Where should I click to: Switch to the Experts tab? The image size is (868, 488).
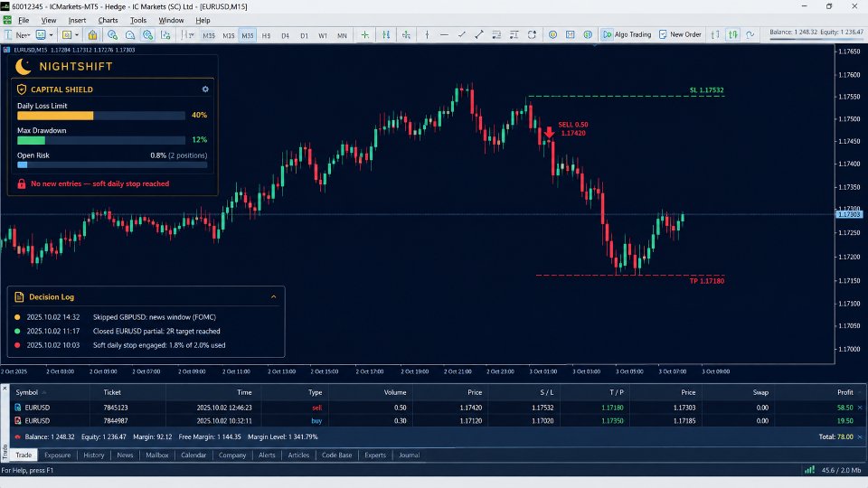coord(374,455)
